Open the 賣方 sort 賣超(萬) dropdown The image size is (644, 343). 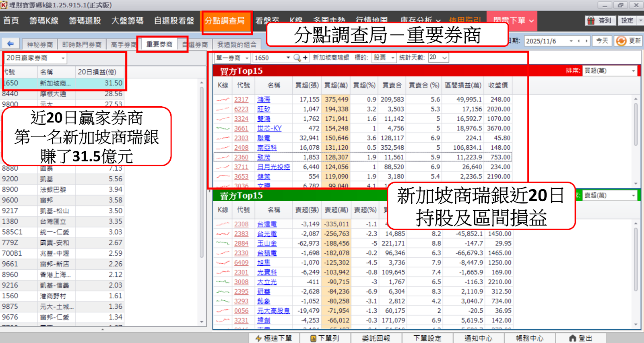pyautogui.click(x=634, y=196)
